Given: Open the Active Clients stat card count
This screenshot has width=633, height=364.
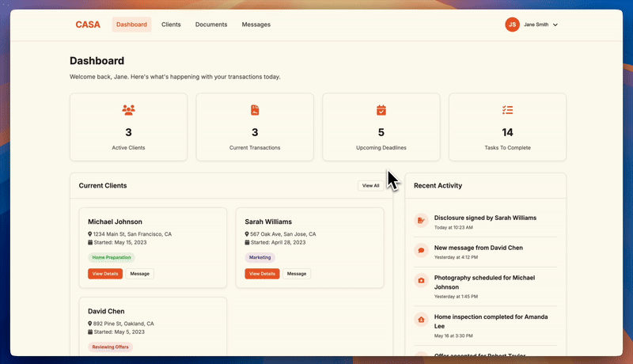Looking at the screenshot, I should tap(128, 132).
